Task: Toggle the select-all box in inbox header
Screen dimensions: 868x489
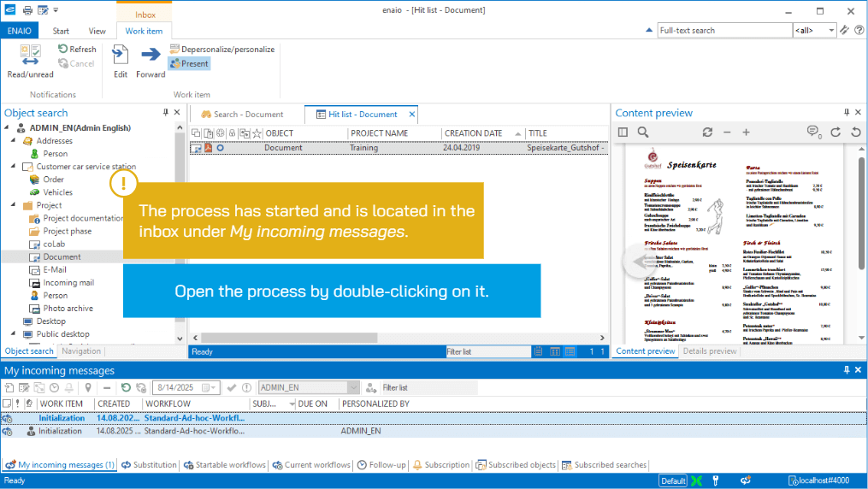Action: tap(7, 404)
